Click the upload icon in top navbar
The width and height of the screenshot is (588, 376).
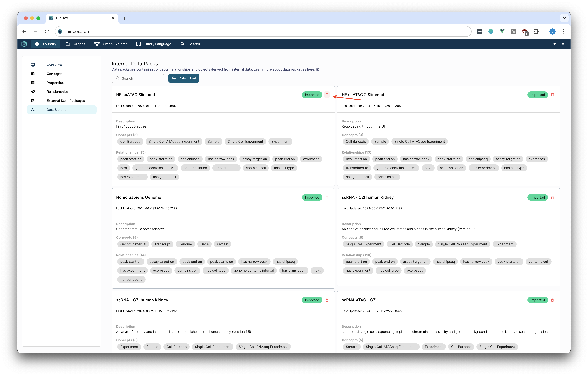(555, 44)
